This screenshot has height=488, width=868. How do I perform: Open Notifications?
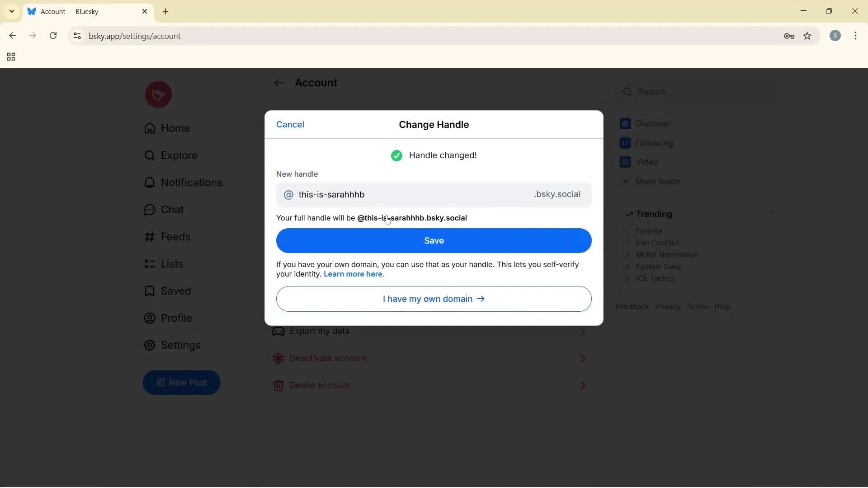point(191,183)
